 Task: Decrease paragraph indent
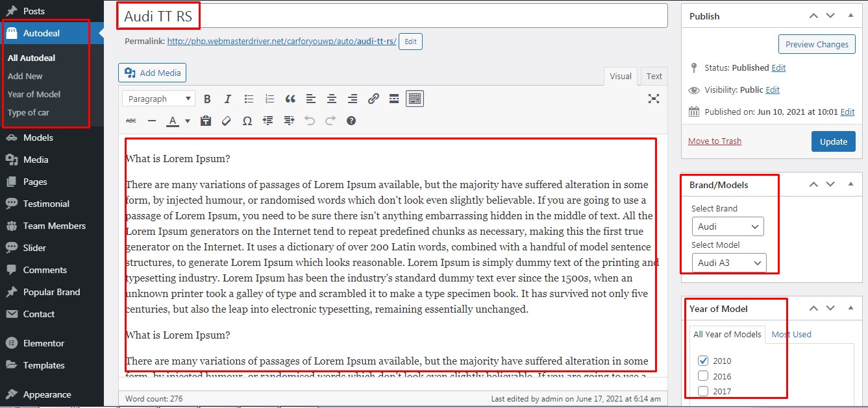click(268, 121)
